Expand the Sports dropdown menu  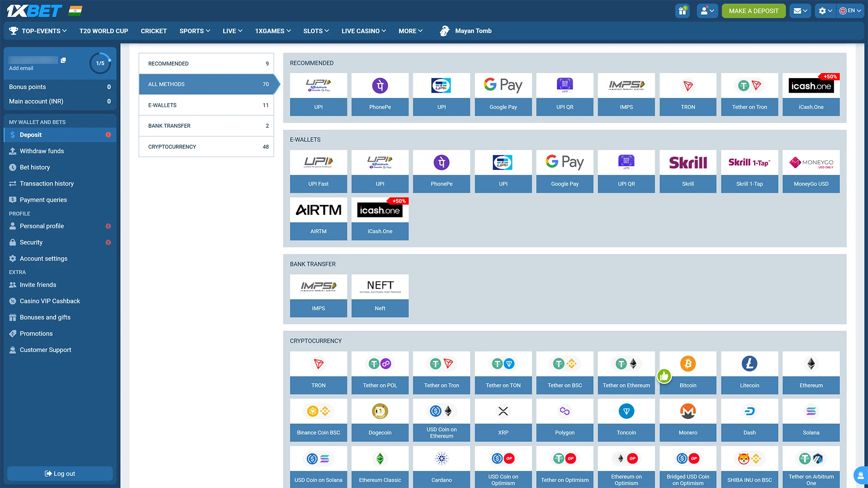point(194,31)
